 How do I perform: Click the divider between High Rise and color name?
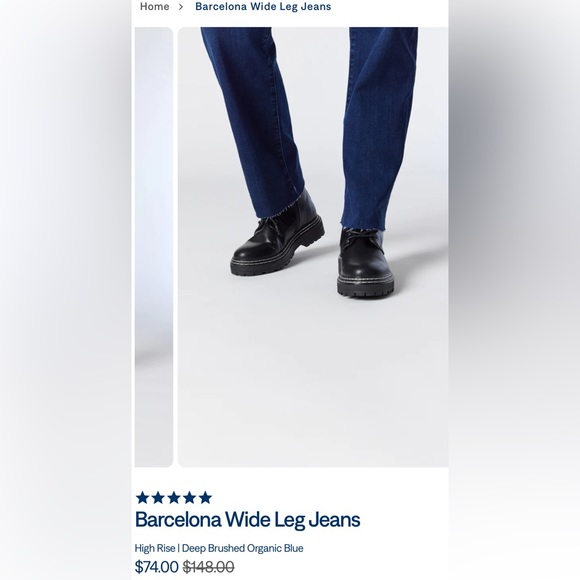tap(178, 548)
